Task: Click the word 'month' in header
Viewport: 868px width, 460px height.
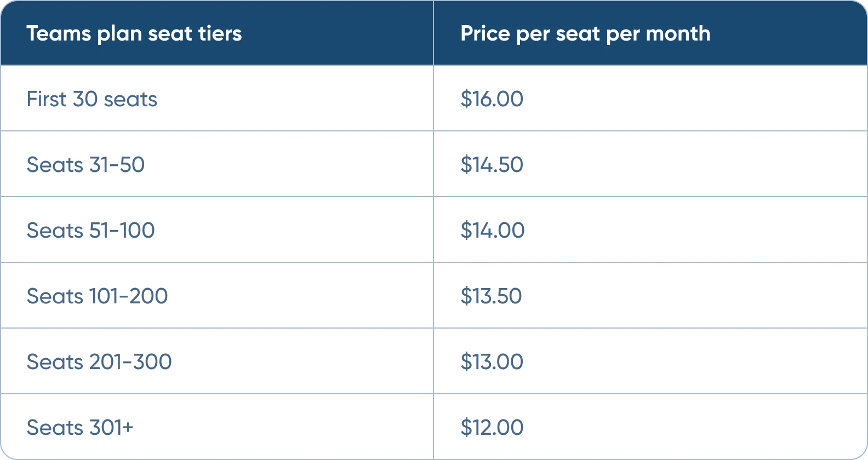Action: pyautogui.click(x=678, y=33)
